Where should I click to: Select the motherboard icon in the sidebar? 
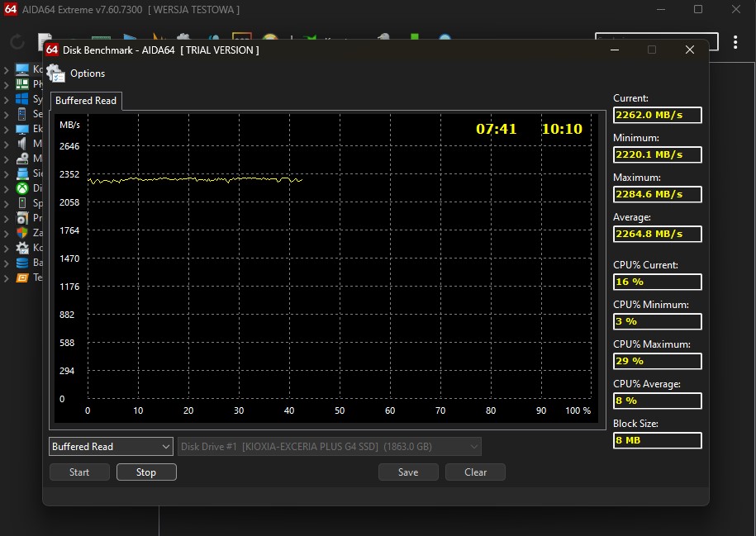point(22,84)
